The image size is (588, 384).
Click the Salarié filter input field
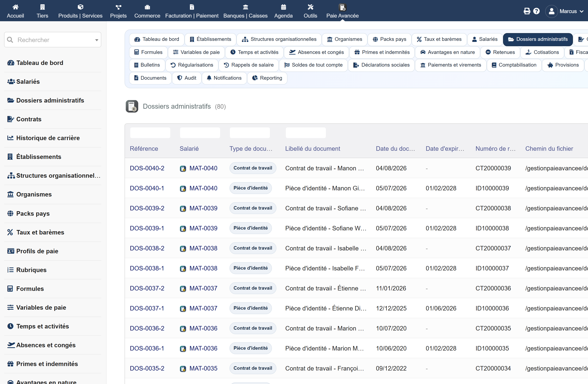(x=200, y=133)
